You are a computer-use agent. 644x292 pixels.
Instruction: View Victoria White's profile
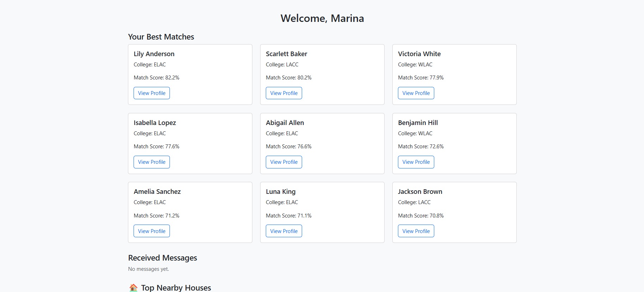tap(416, 93)
